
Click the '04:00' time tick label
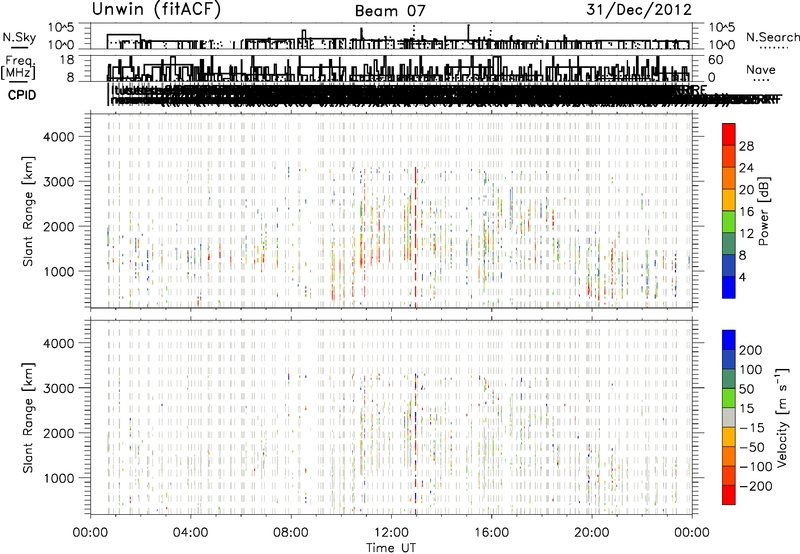pyautogui.click(x=190, y=533)
